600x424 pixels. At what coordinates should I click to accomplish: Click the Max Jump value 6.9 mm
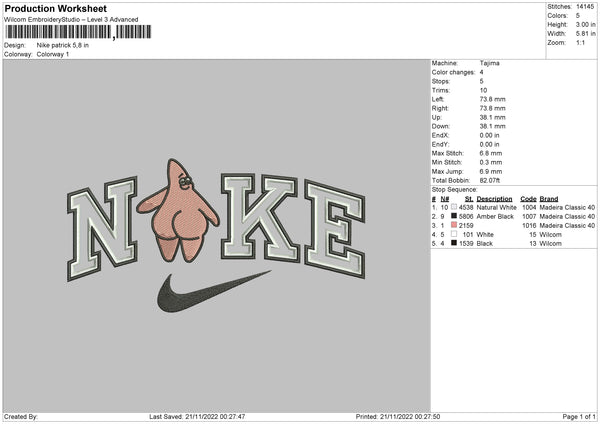click(491, 171)
